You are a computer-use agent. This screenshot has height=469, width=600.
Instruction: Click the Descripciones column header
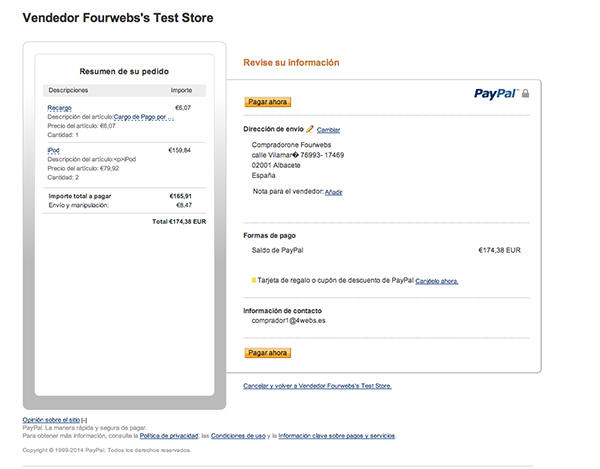tap(68, 90)
